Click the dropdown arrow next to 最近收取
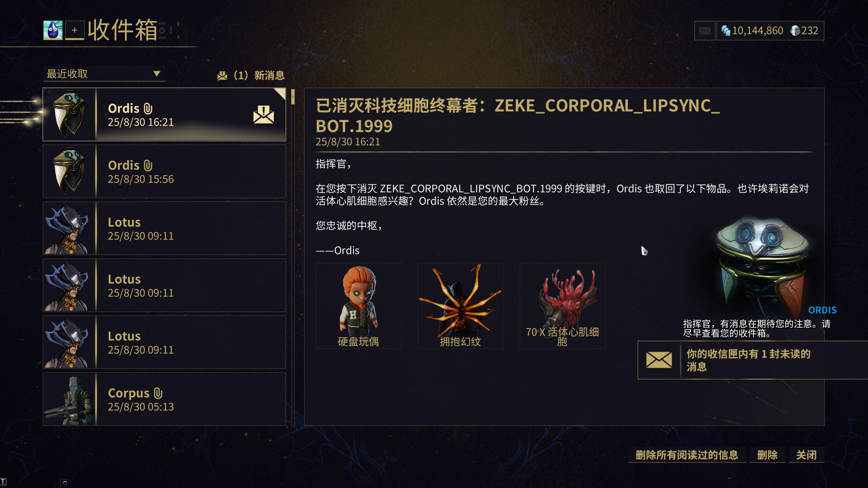Image resolution: width=868 pixels, height=488 pixels. pos(156,74)
